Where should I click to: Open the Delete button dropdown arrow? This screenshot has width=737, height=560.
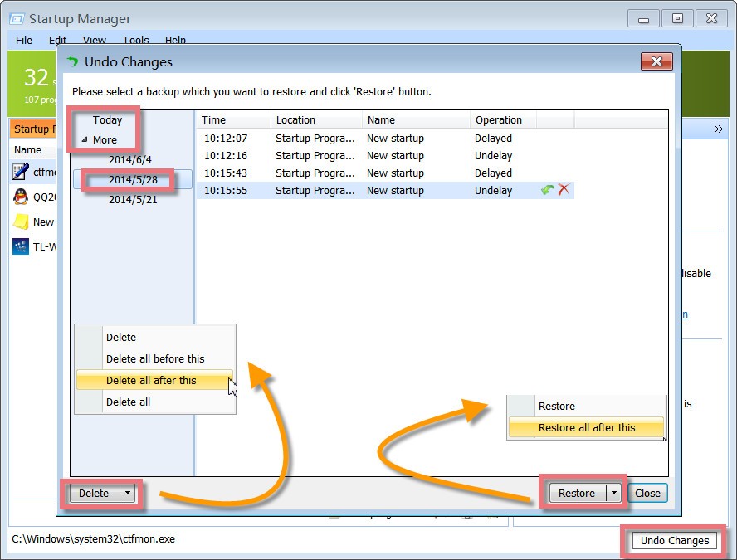[127, 493]
